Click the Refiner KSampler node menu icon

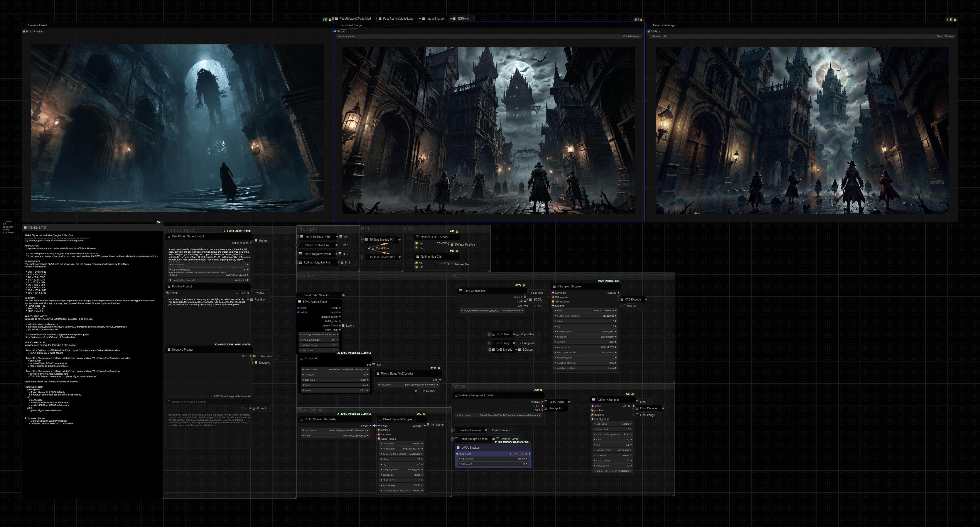[x=594, y=400]
